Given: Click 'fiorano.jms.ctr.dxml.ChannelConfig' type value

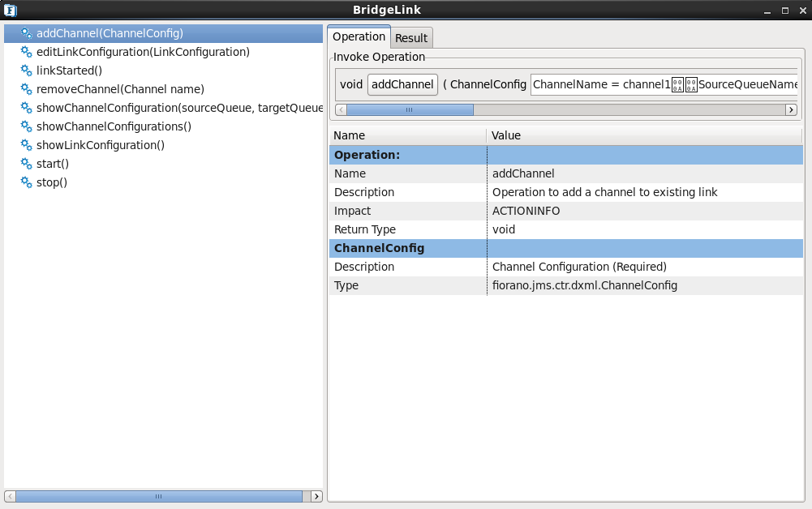Looking at the screenshot, I should 585,285.
